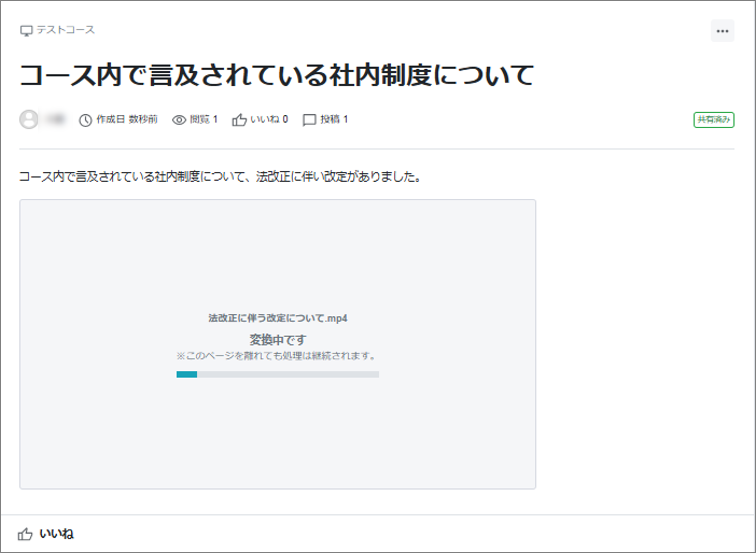Click the 投稿 1 comment count
This screenshot has height=553, width=756.
tap(334, 119)
